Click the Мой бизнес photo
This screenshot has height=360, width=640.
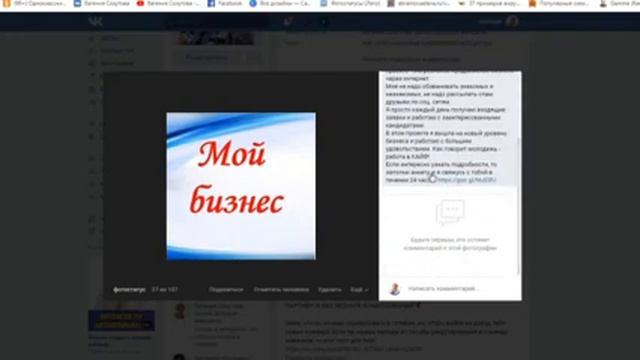pyautogui.click(x=241, y=186)
